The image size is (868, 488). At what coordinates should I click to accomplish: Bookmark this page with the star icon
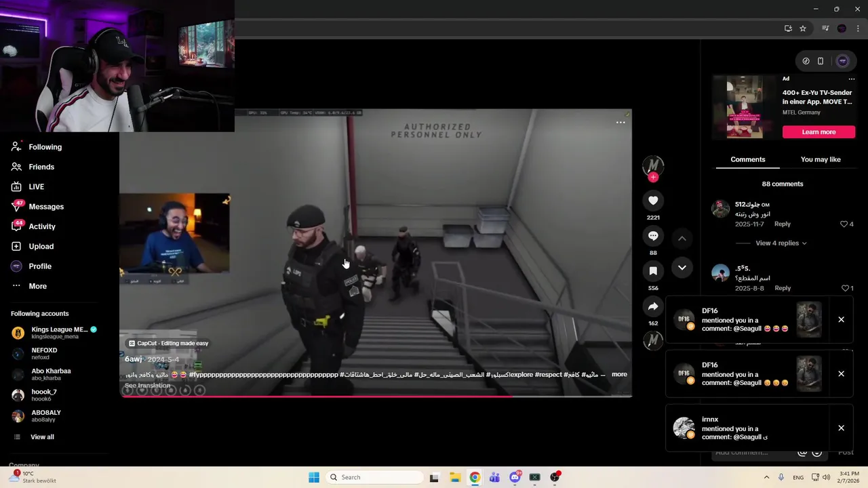[x=803, y=28]
